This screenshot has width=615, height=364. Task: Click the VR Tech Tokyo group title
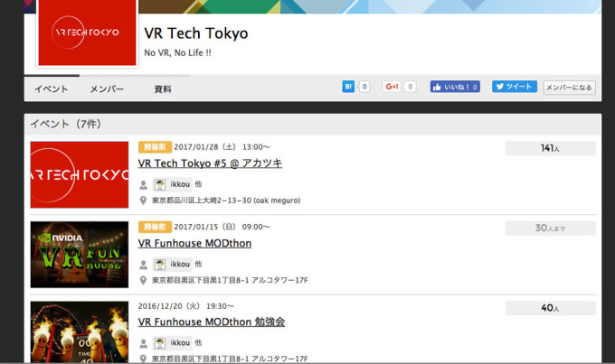[196, 33]
